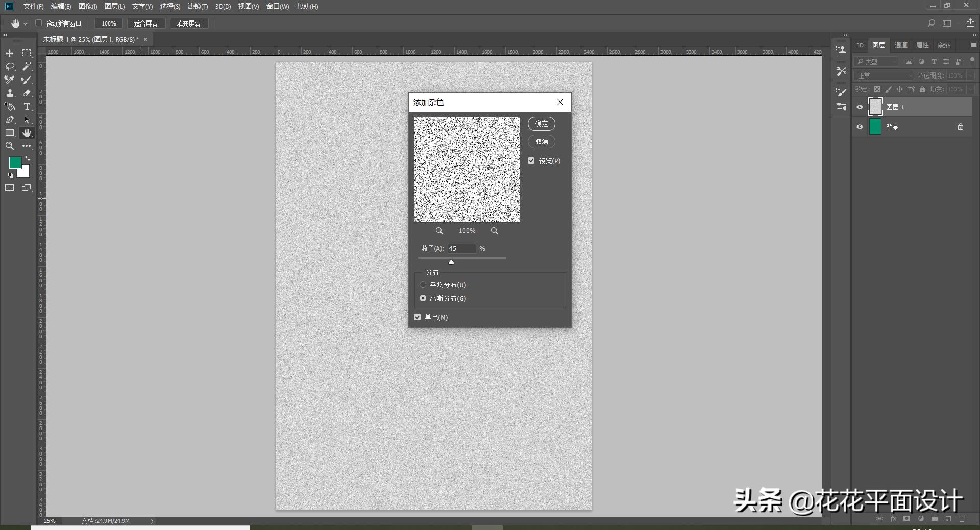Viewport: 980px width, 530px height.
Task: Open the 图像(I) menu
Action: (x=88, y=7)
